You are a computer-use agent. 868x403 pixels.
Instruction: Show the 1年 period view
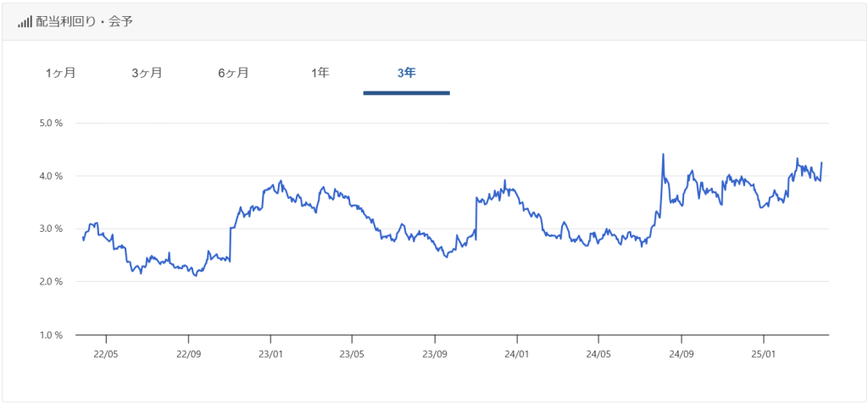point(320,73)
